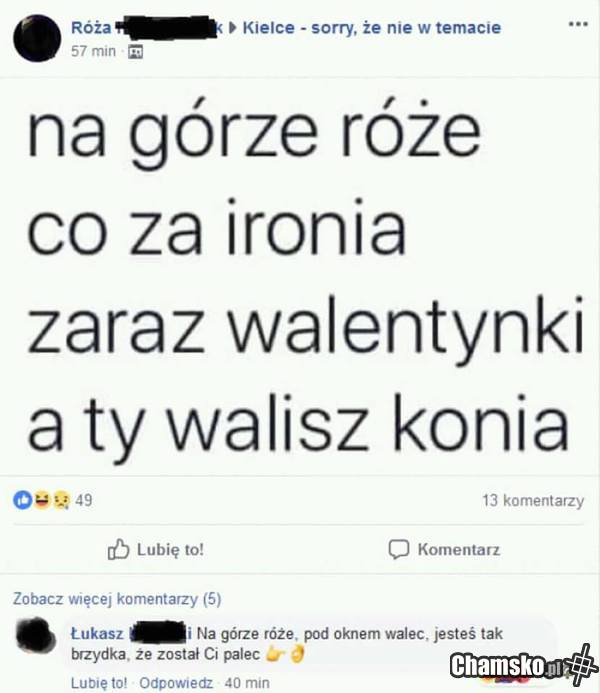The width and height of the screenshot is (600, 693).
Task: Open the group audience icon beside 57 min
Action: 135,52
